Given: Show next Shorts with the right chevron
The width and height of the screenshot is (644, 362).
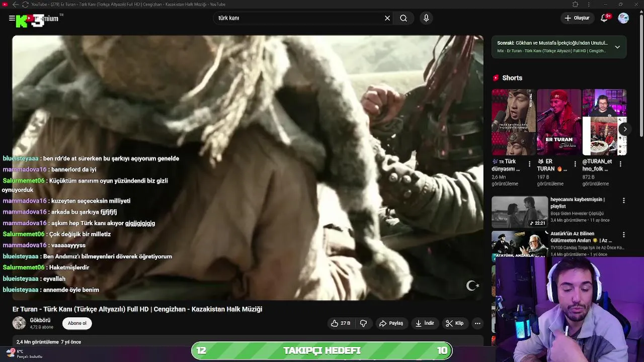Looking at the screenshot, I should tap(624, 129).
